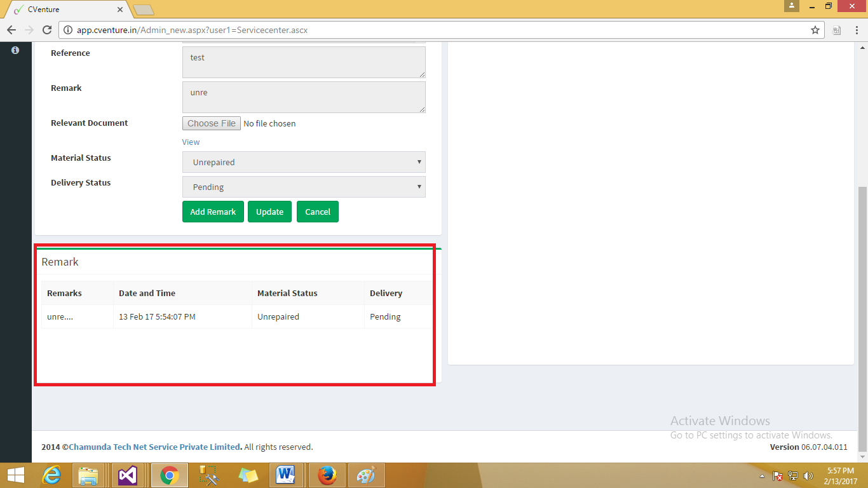Viewport: 868px width, 488px height.
Task: Open Sticky Notes from the taskbar
Action: [x=248, y=475]
